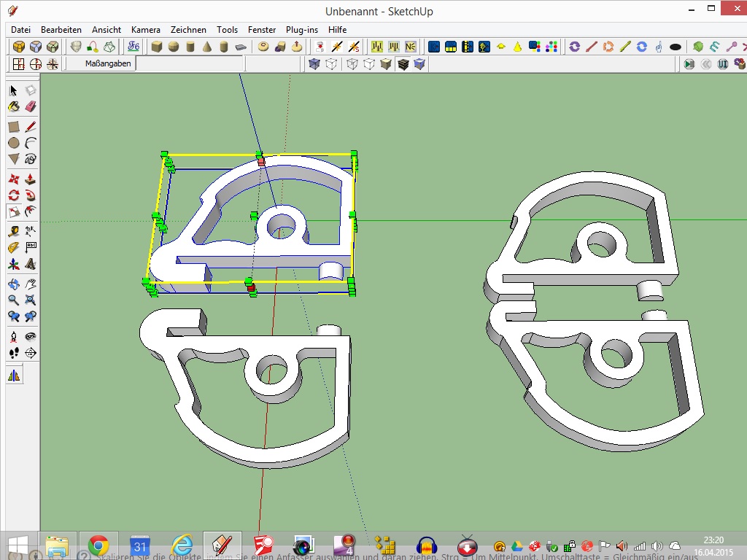Choose the Rectangle drawing tool
This screenshot has height=560, width=747.
[13, 126]
